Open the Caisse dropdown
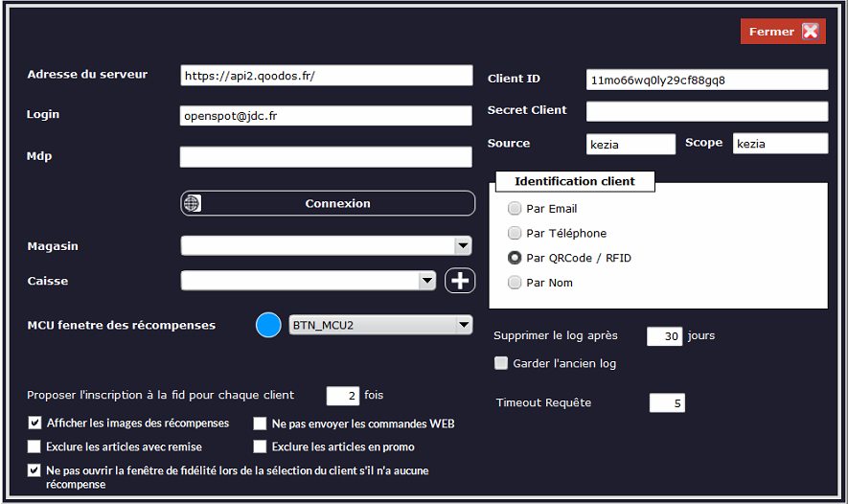This screenshot has width=848, height=504. (309, 281)
